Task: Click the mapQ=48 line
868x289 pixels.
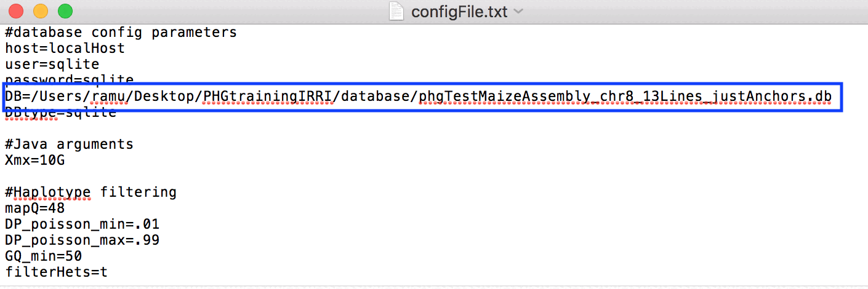Action: tap(34, 208)
